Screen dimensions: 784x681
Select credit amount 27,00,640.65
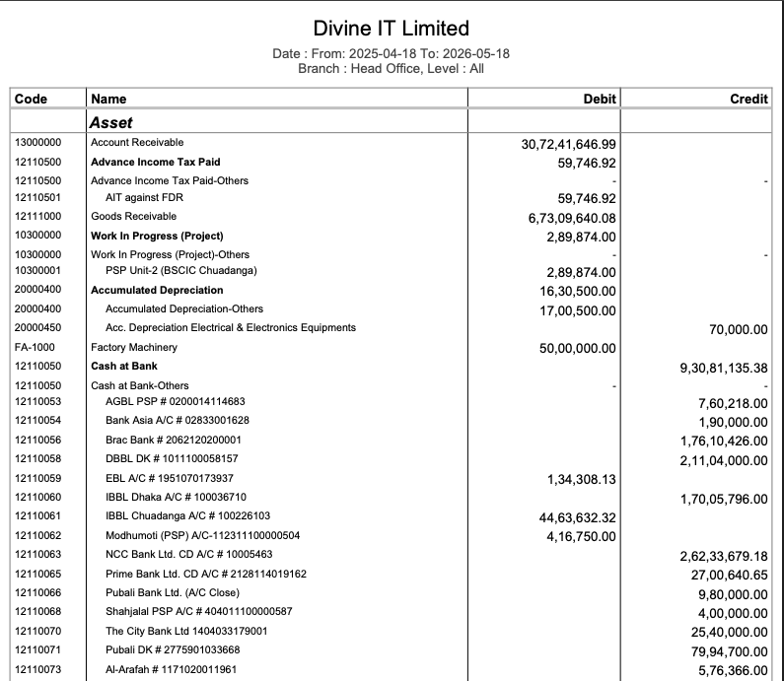730,576
